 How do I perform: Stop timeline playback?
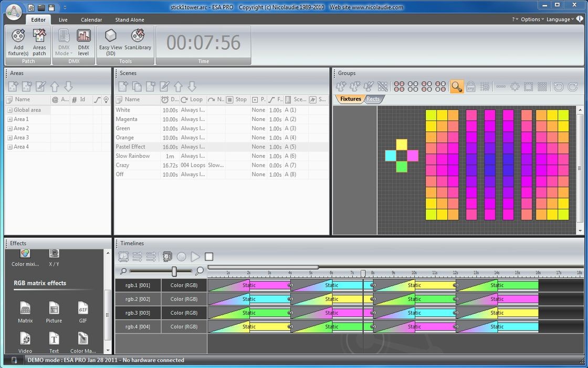point(209,257)
